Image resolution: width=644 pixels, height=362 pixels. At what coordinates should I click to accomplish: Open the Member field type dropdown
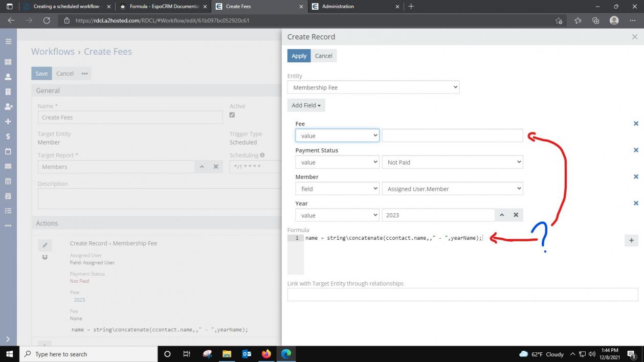coord(337,189)
